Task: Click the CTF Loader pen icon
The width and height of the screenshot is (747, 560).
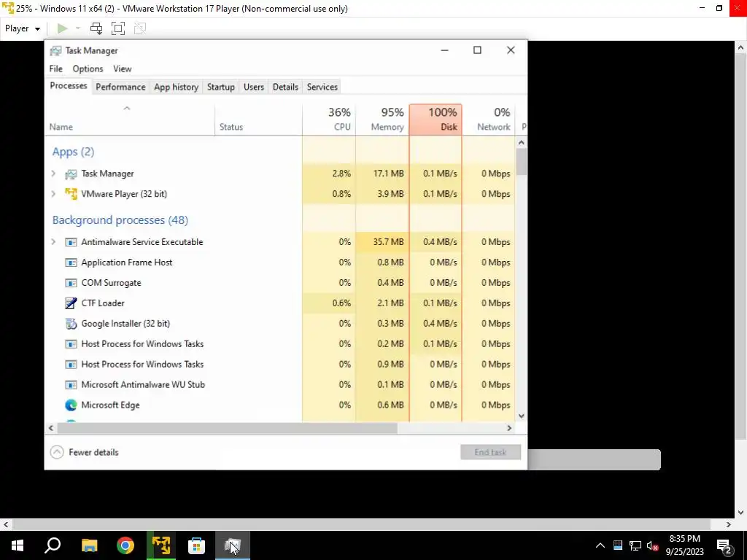Action: pos(71,303)
